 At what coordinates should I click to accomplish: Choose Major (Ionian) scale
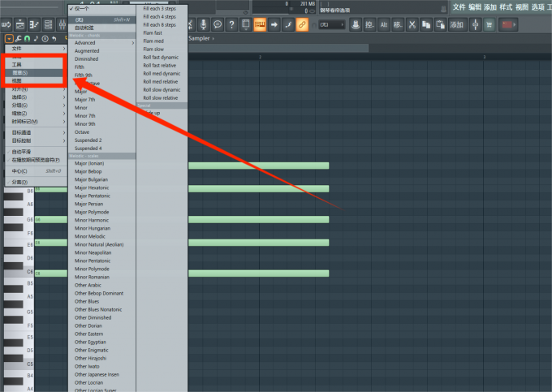click(101, 163)
